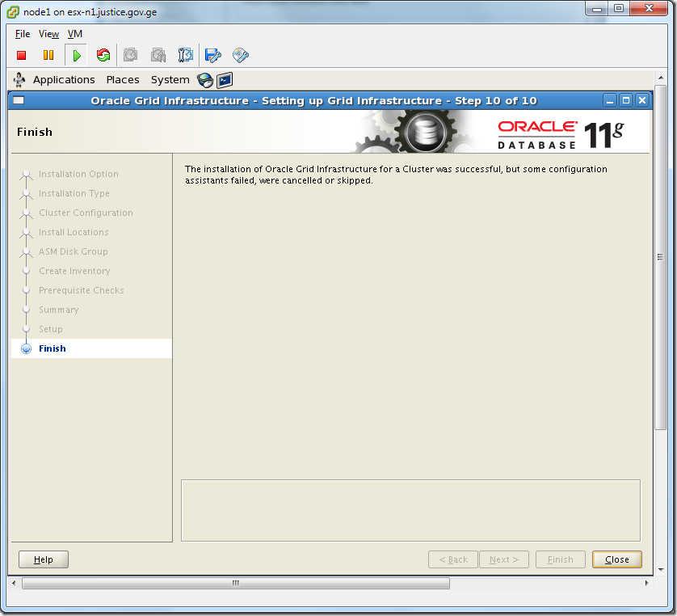Image resolution: width=677 pixels, height=616 pixels.
Task: Open the Applications menu
Action: point(64,80)
